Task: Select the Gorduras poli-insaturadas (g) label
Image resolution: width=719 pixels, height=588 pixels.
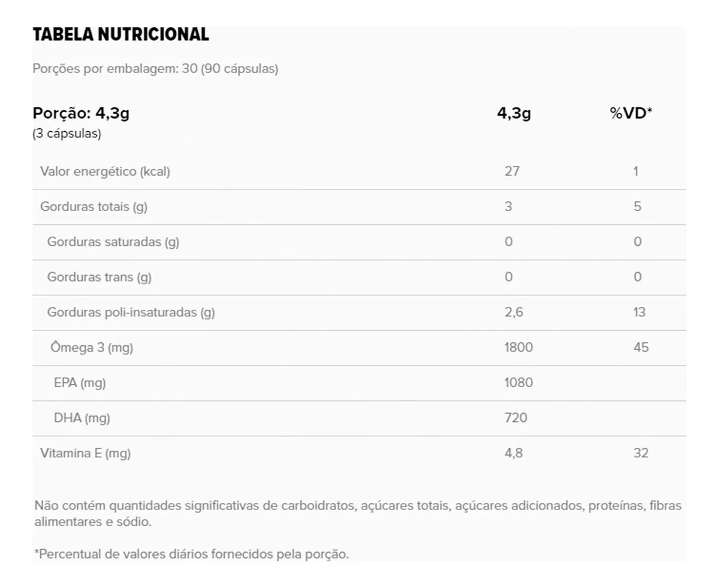Action: coord(131,312)
